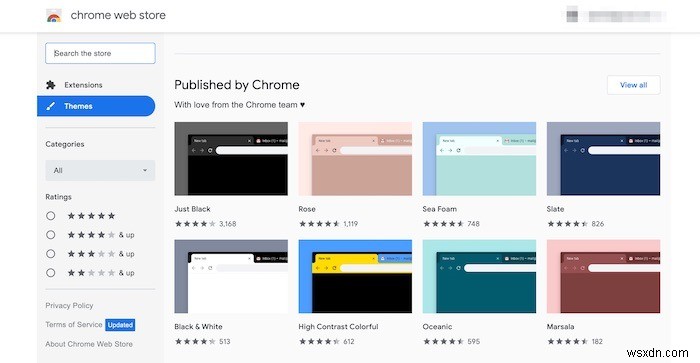Click the Slate theme title

pos(555,209)
